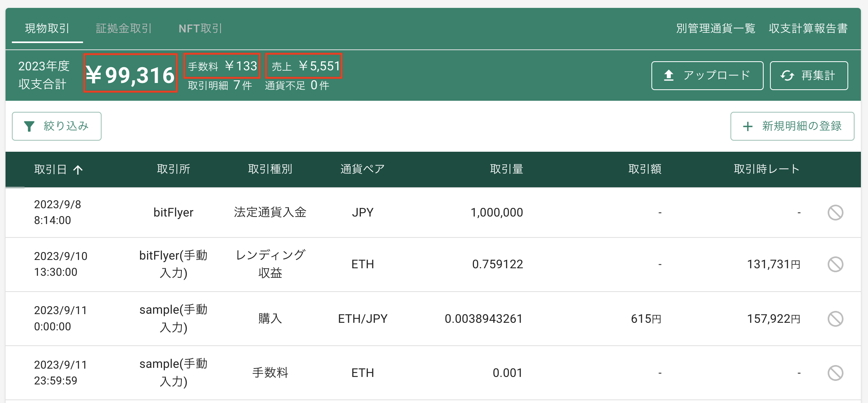The height and width of the screenshot is (403, 868).
Task: Click the JPY currency cell
Action: pyautogui.click(x=362, y=213)
